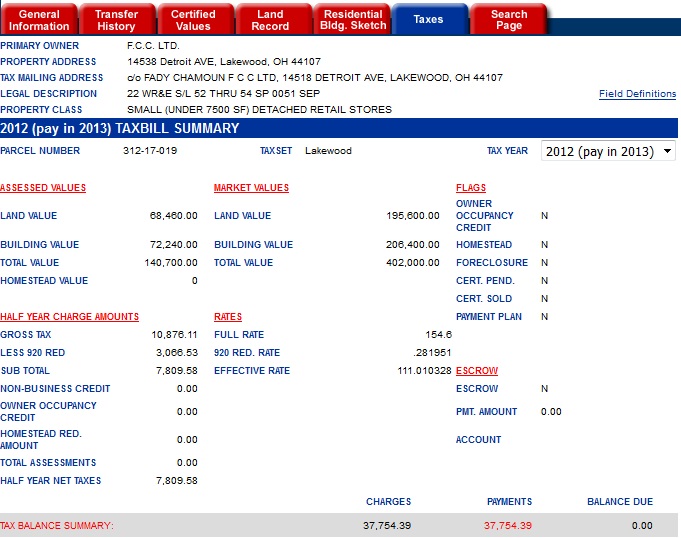Screen dimensions: 681x538
Task: Click the red payments amount 37,754.39
Action: pos(508,526)
